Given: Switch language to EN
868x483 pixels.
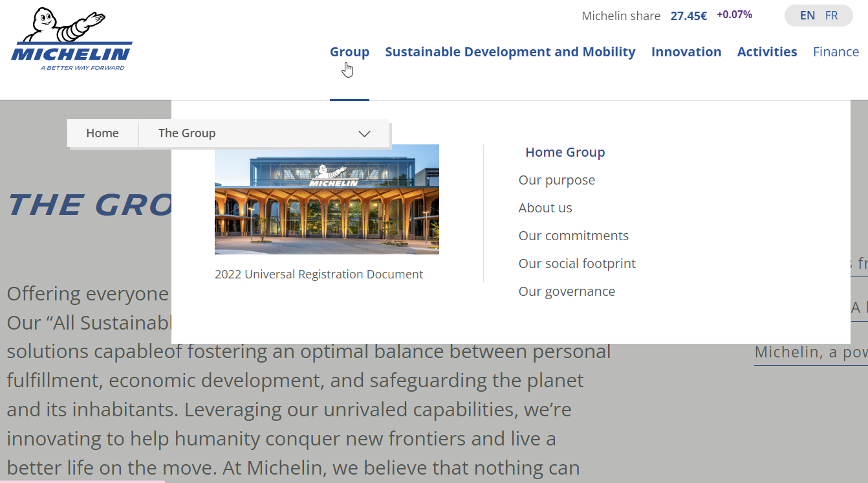Looking at the screenshot, I should coord(807,16).
